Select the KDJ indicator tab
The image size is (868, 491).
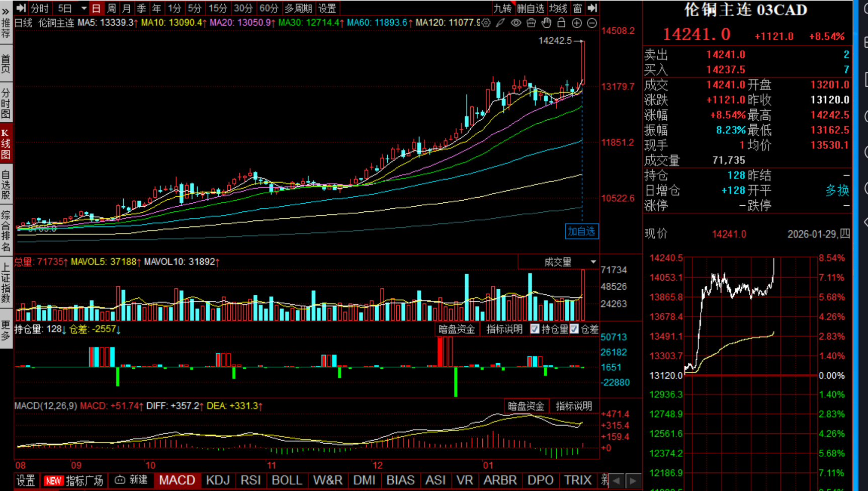pos(218,480)
